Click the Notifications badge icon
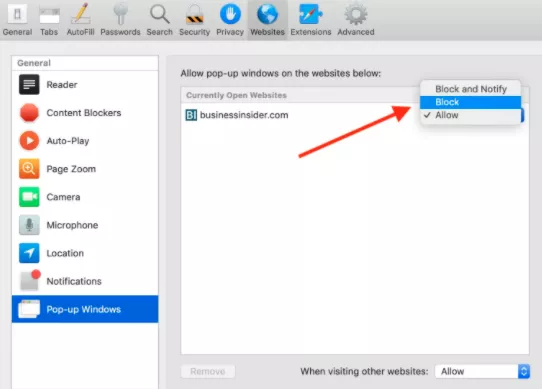 (30, 280)
